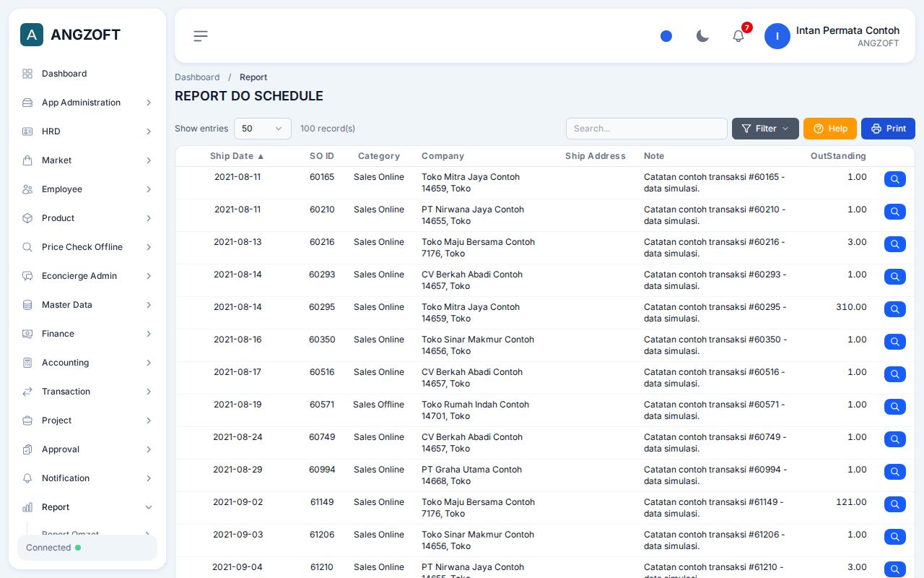Click the Sales Offline category cell

click(378, 405)
